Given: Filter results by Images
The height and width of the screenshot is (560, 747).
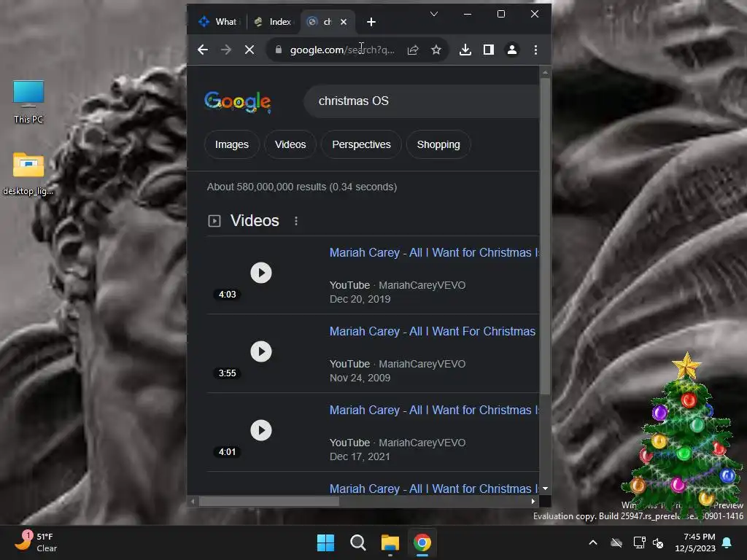Looking at the screenshot, I should (x=231, y=144).
